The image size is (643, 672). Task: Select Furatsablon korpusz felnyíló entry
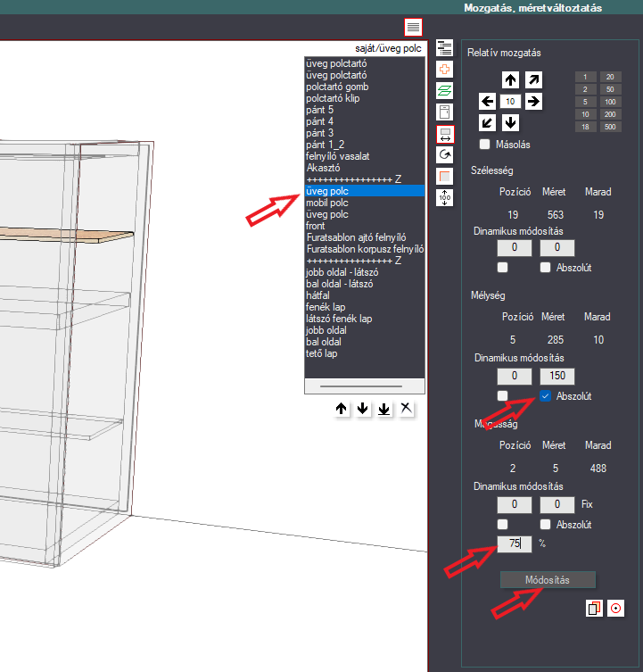365,249
